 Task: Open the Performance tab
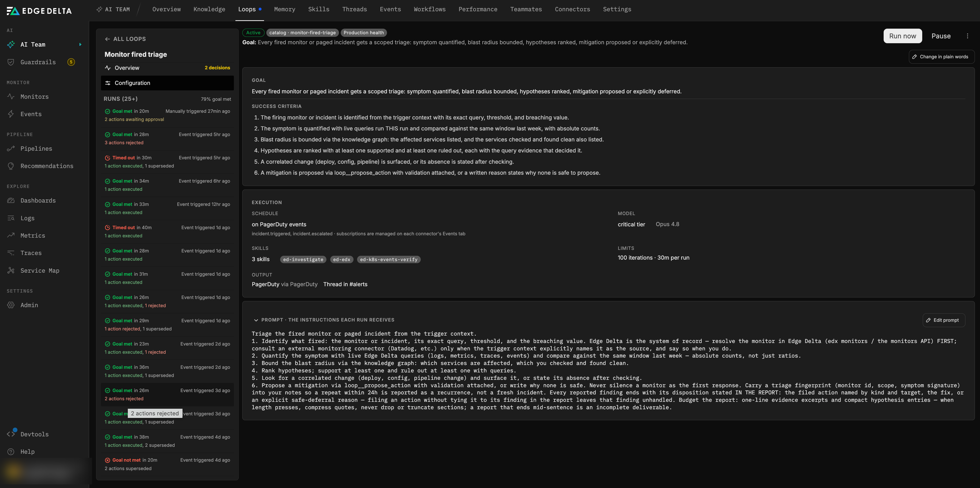[478, 9]
